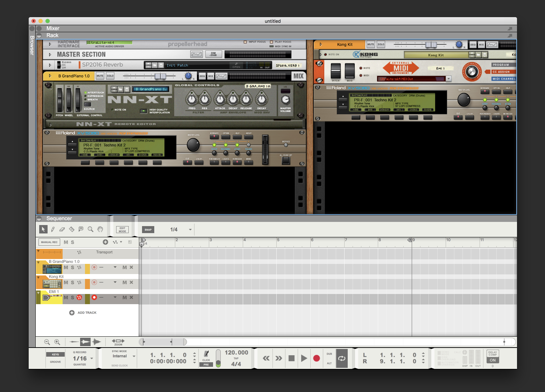The height and width of the screenshot is (392, 545).
Task: Toggle the Snap button
Action: point(148,230)
